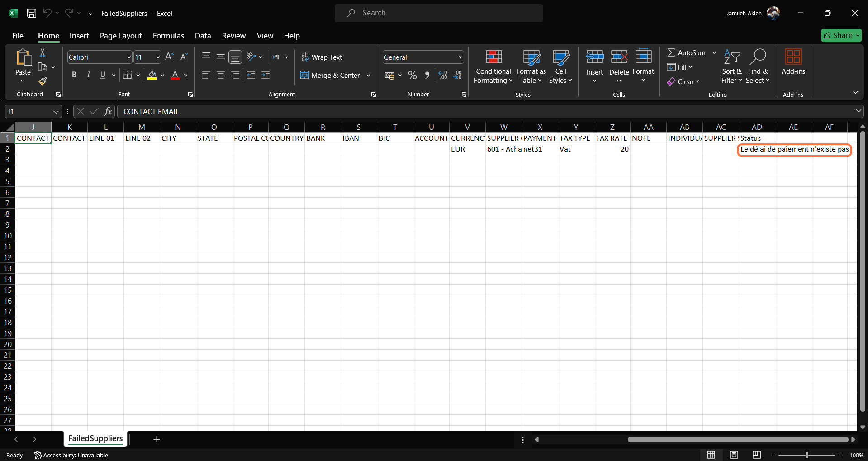The width and height of the screenshot is (868, 461).
Task: Click the Center text alignment icon
Action: [221, 75]
